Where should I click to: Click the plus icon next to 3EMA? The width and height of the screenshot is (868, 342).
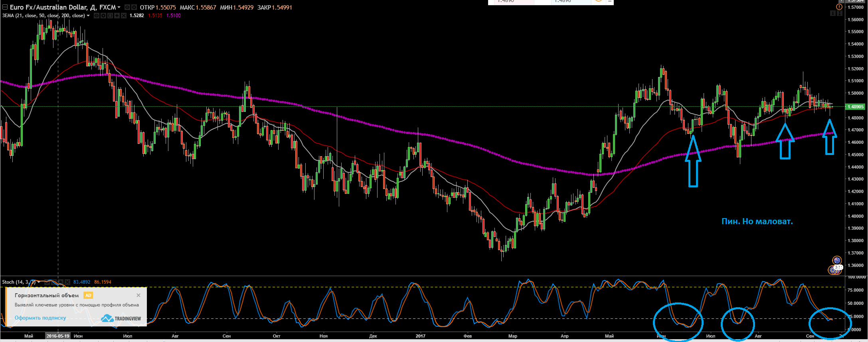[117, 16]
